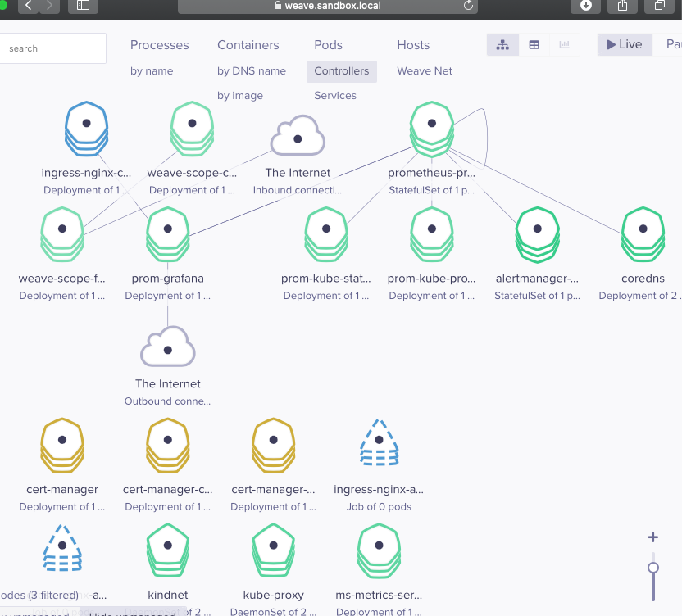The image size is (682, 616).
Task: Select the kindnet DaemonSet node
Action: (x=168, y=550)
